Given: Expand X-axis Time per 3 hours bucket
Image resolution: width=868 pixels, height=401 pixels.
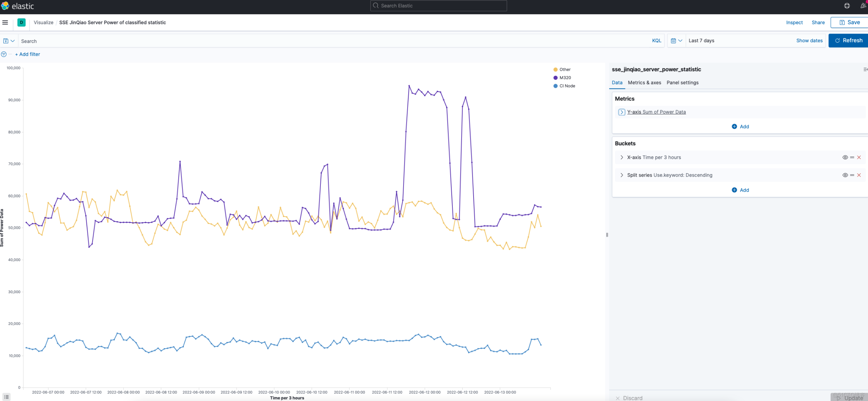Looking at the screenshot, I should click(622, 157).
